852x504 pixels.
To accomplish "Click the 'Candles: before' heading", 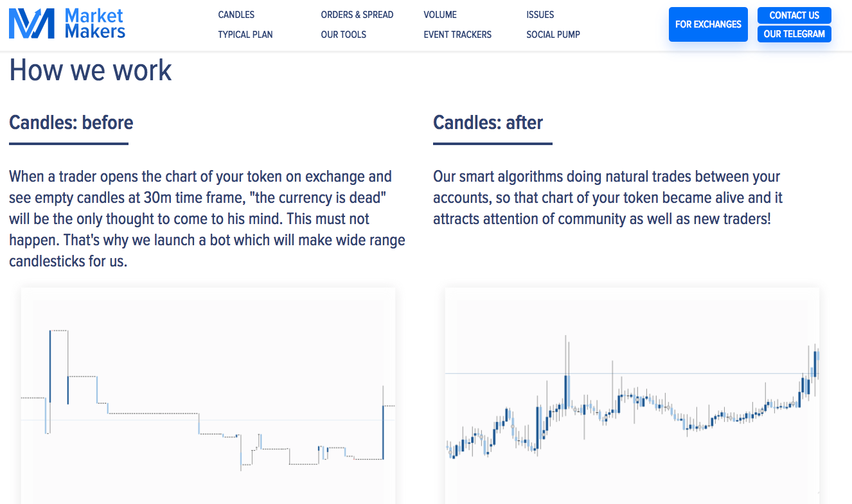I will coord(71,123).
